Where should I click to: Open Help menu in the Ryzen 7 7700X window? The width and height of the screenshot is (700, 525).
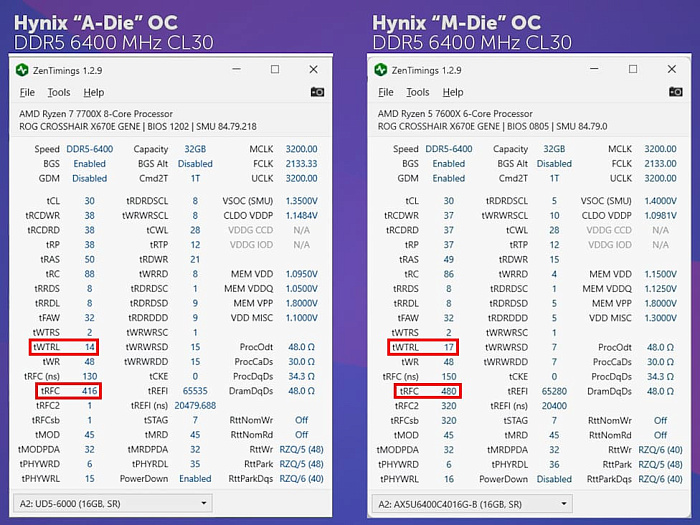(93, 93)
